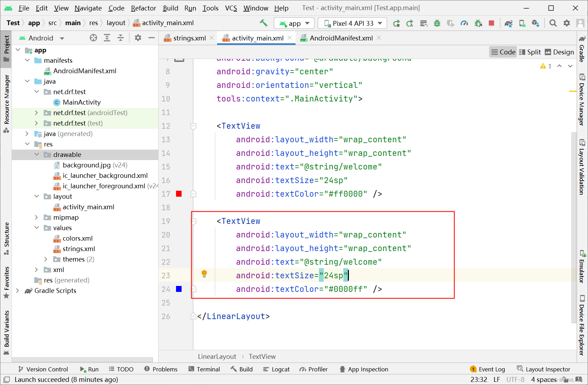Stop the running app with red square
This screenshot has height=385, width=588.
[491, 23]
